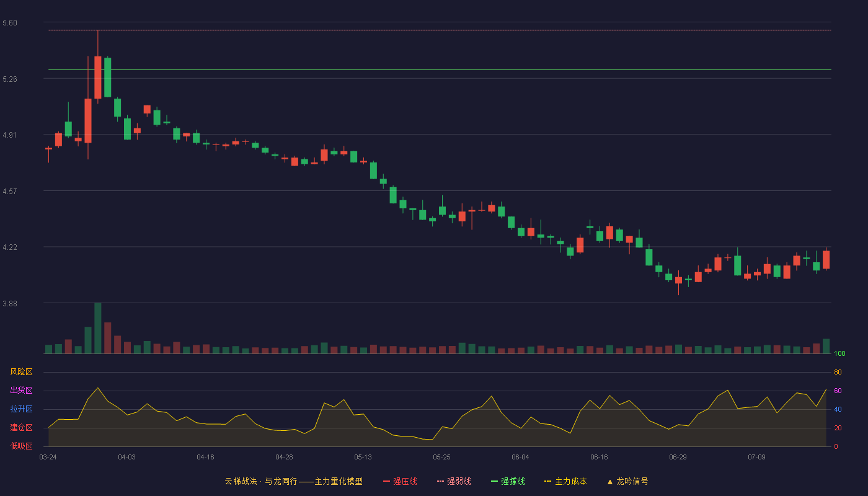Click the blue 40 indicator axis value

coord(838,409)
